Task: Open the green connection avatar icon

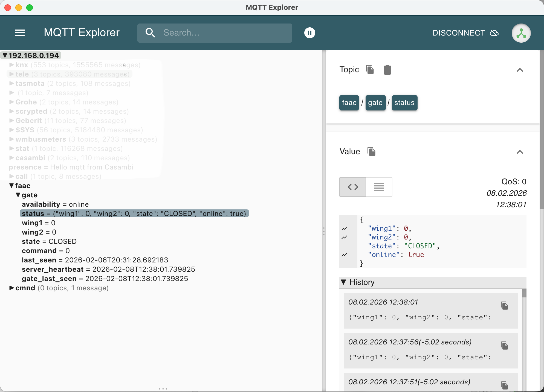Action: click(521, 33)
